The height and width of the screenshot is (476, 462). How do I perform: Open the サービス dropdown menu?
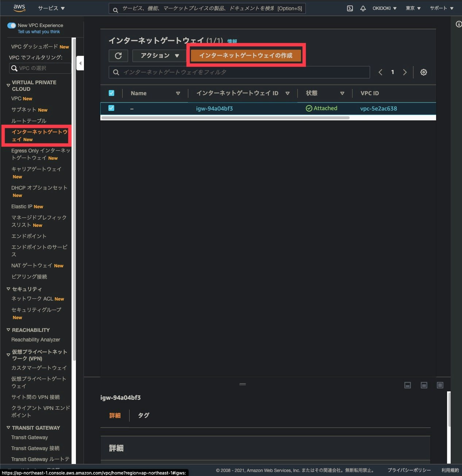click(x=51, y=8)
